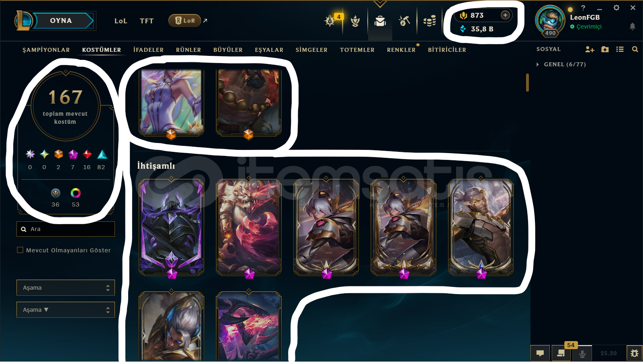Click the OYNA play button
Screen dimensions: 643x364
[61, 20]
